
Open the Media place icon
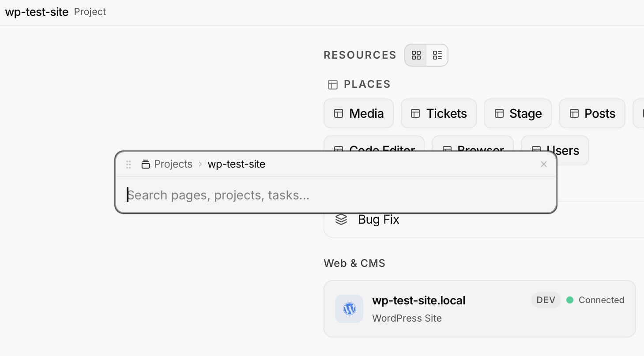pyautogui.click(x=338, y=113)
